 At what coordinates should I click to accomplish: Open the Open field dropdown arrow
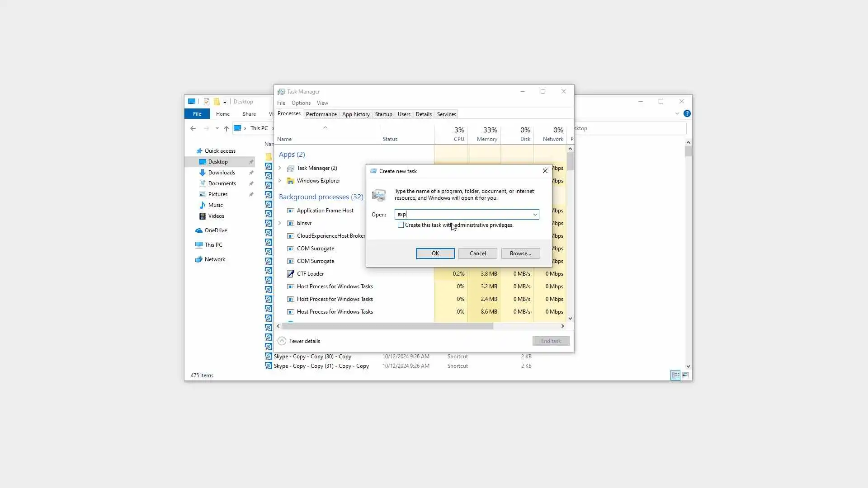535,215
